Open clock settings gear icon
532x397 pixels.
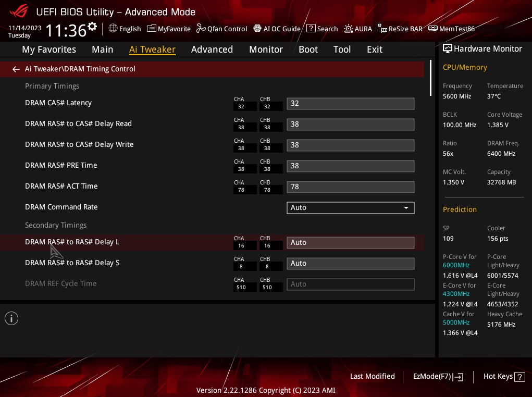tap(92, 27)
